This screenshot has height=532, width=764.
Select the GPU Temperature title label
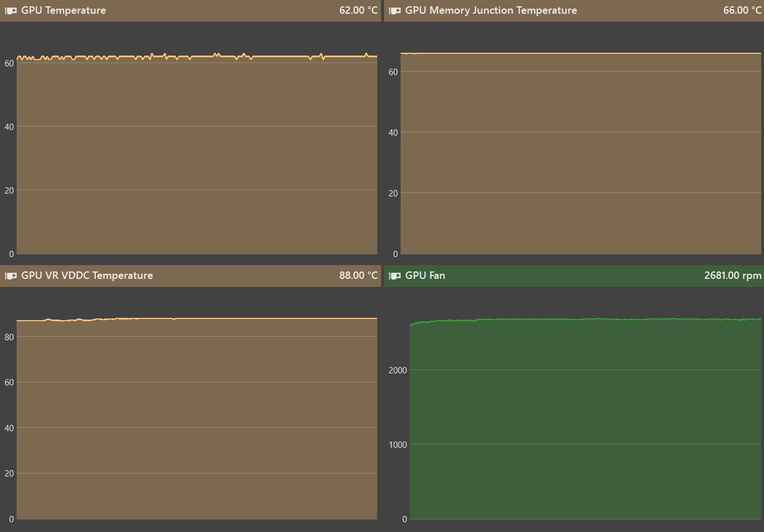click(63, 10)
